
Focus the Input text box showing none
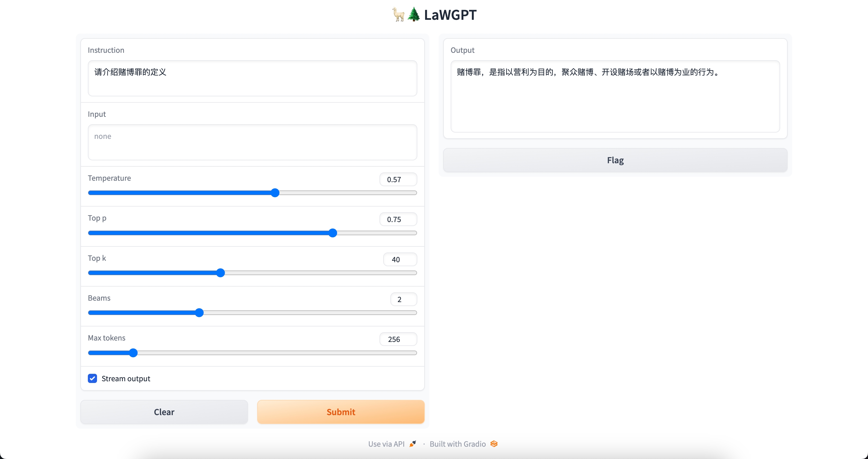[252, 142]
